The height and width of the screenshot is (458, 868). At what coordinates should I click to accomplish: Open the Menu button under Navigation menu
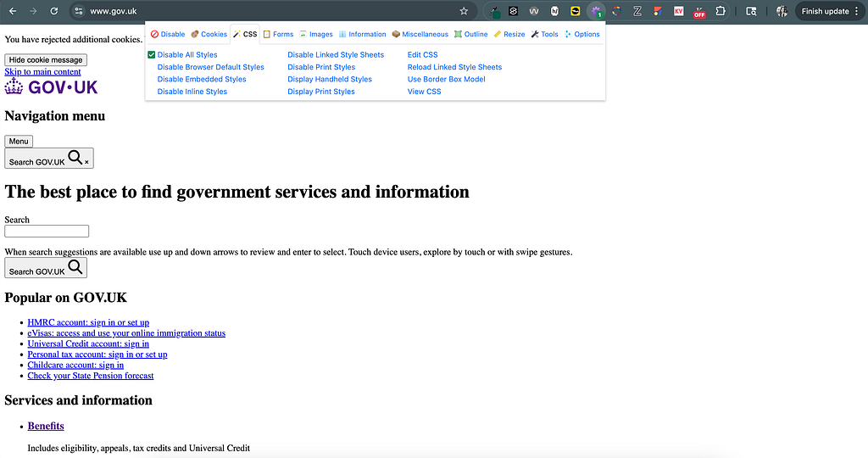[19, 142]
